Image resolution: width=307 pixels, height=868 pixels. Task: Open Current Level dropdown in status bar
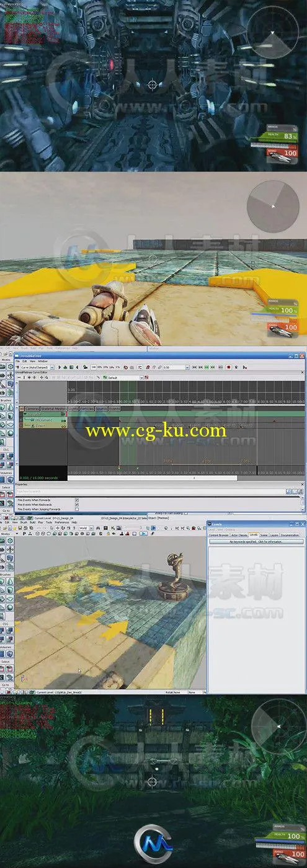[59, 691]
